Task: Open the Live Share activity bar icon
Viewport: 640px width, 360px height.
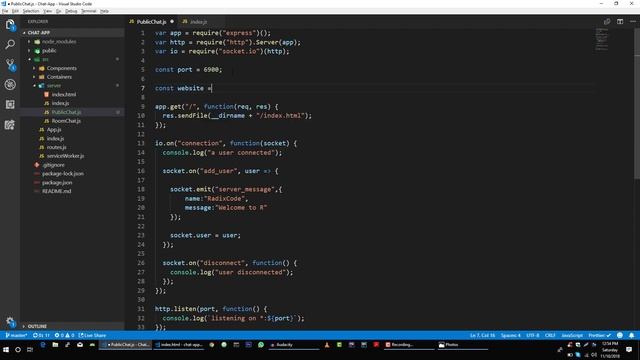Action: (10, 125)
